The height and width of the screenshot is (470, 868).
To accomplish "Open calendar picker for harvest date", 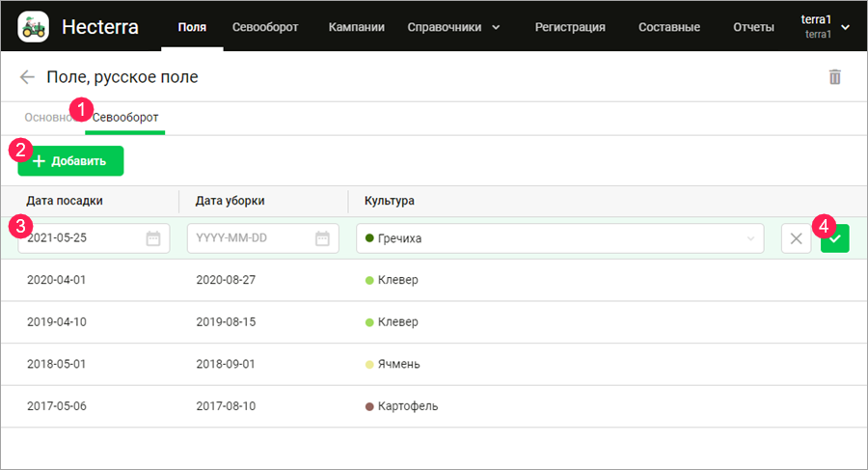I will pyautogui.click(x=322, y=238).
